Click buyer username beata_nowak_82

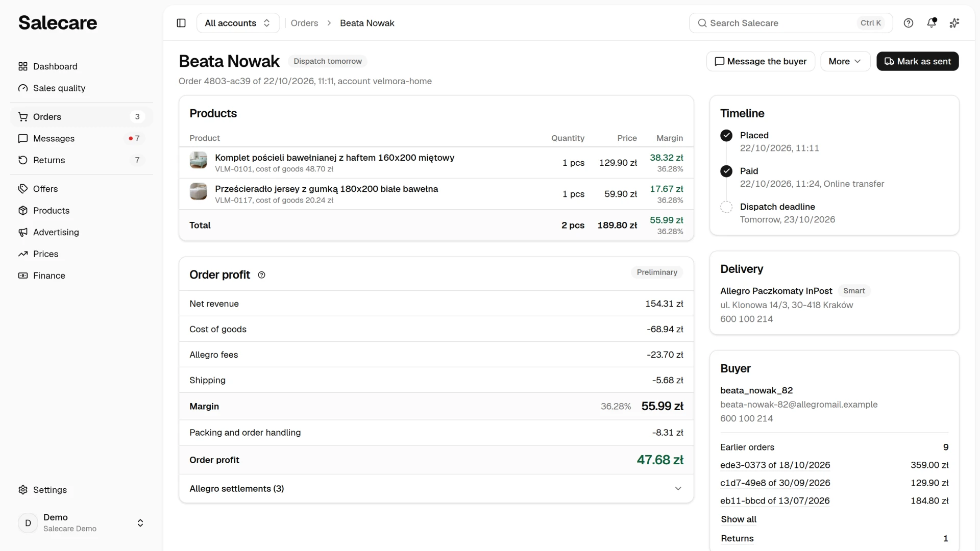click(756, 391)
